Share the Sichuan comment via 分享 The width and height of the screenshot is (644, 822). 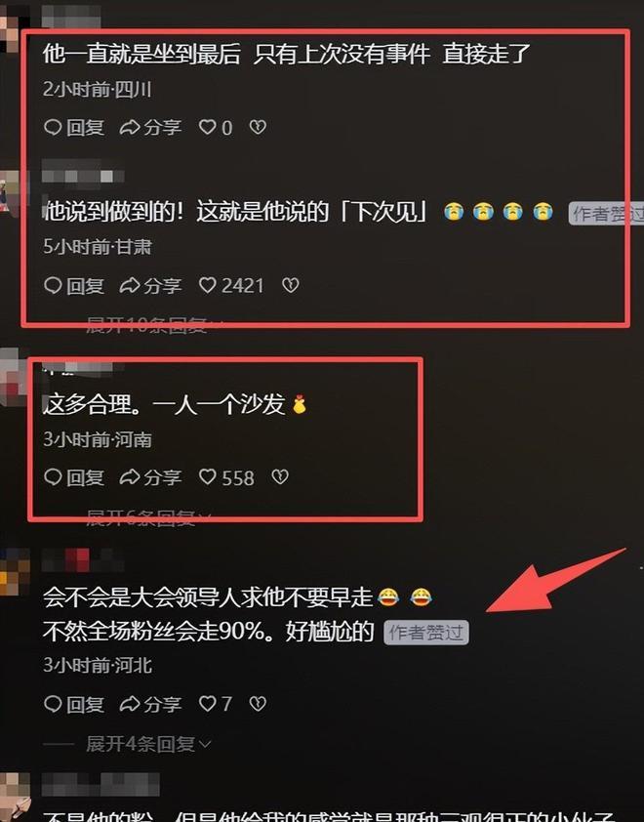(151, 127)
